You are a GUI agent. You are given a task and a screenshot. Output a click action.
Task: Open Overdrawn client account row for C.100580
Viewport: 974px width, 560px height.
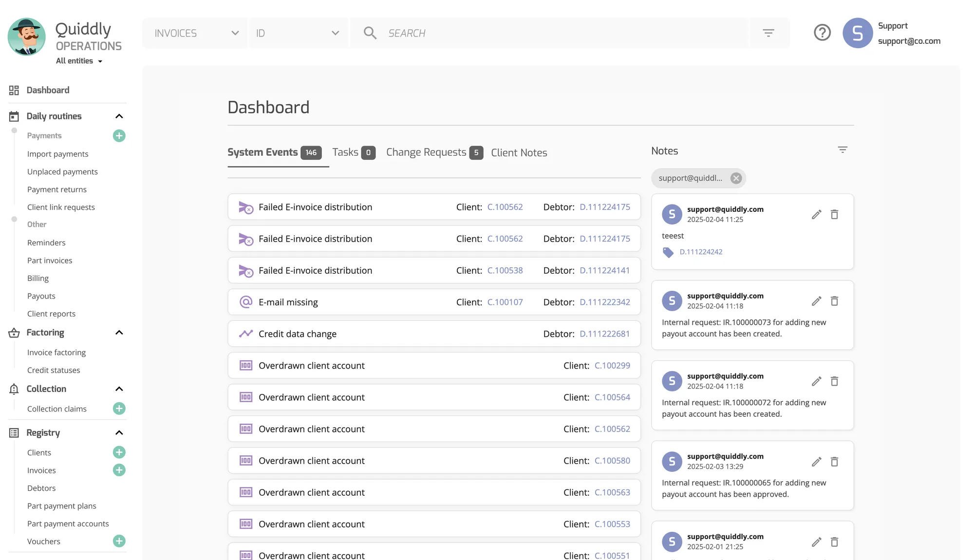click(x=434, y=460)
